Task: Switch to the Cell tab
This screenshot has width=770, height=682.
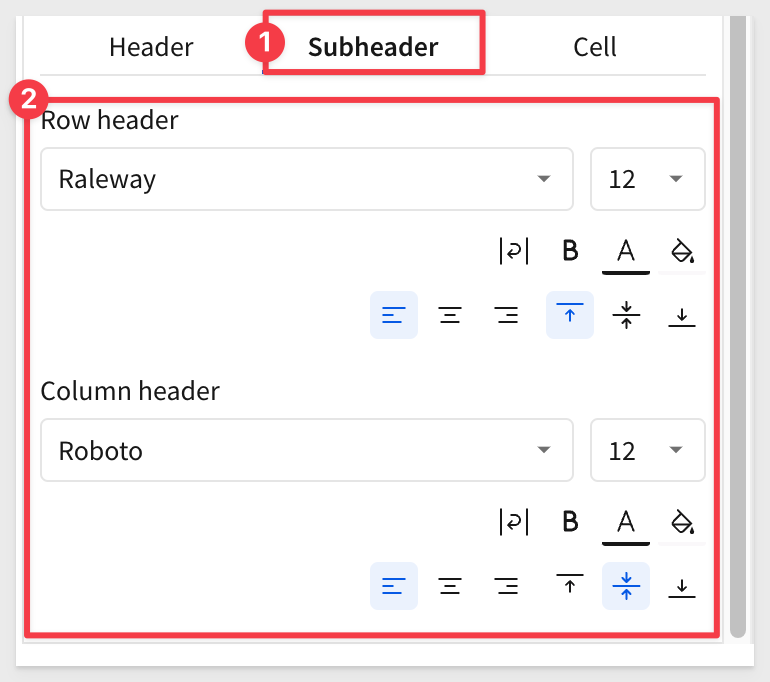Action: coord(595,47)
